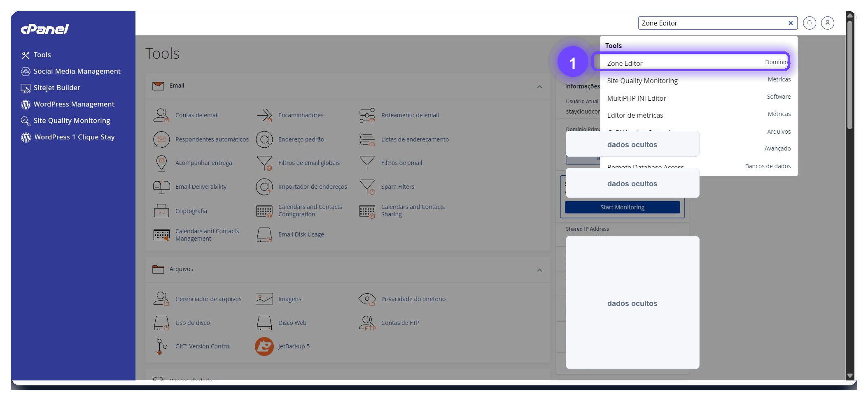Image resolution: width=868 pixels, height=401 pixels.
Task: Open Spam Filters icon
Action: click(x=367, y=187)
